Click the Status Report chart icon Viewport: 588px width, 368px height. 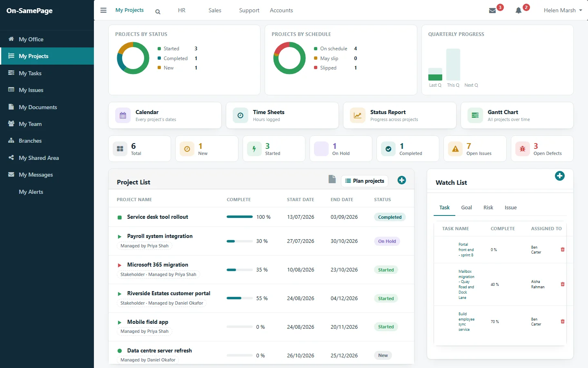click(358, 115)
